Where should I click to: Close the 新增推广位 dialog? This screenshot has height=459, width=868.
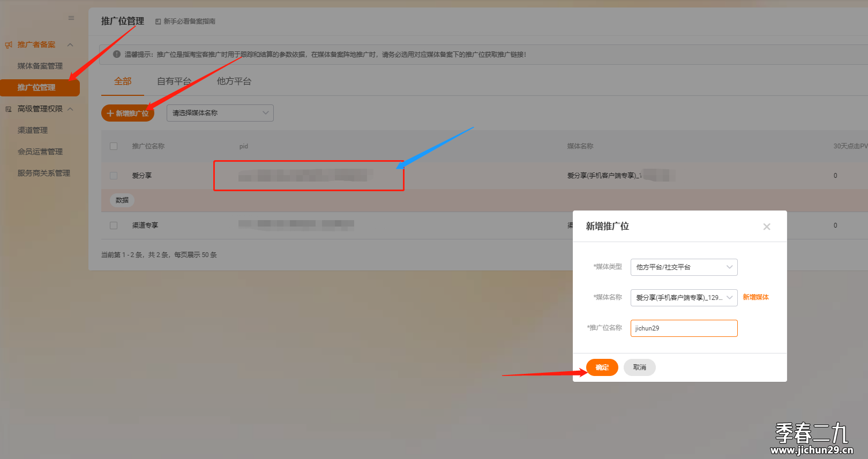pyautogui.click(x=767, y=227)
